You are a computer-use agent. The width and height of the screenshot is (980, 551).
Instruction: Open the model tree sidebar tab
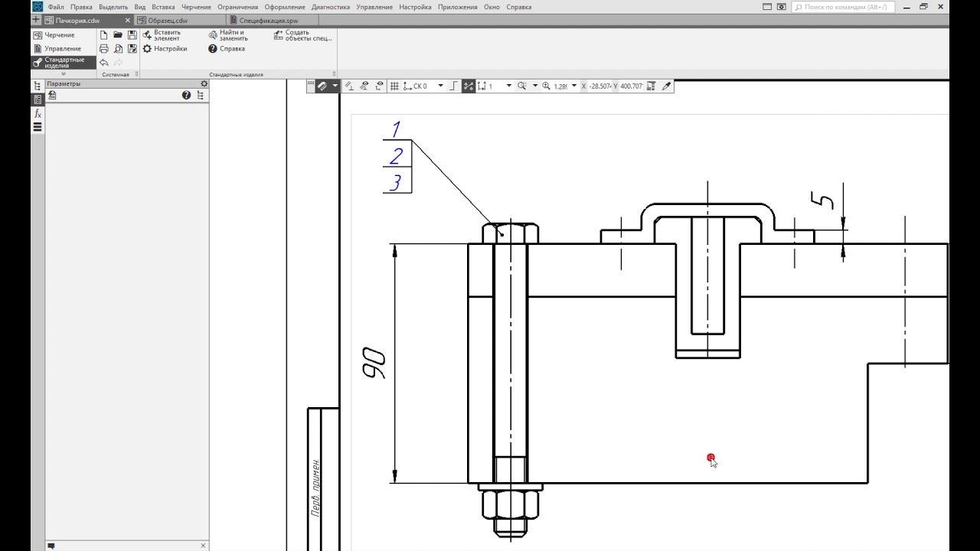coord(38,86)
